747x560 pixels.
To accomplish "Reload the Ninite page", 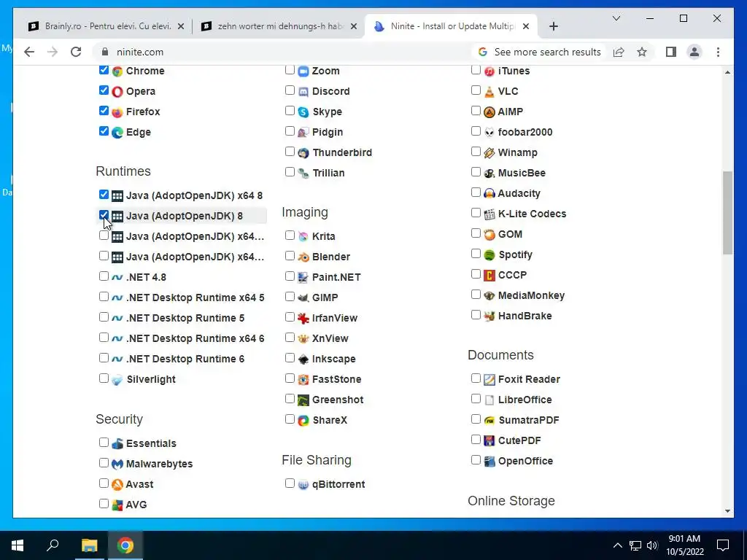I will [x=76, y=52].
